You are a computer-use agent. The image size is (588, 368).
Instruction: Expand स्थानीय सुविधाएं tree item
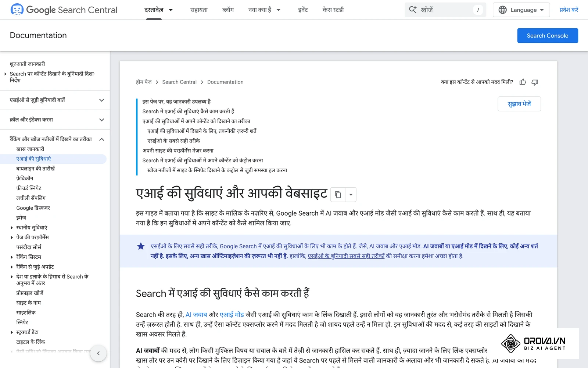coord(12,228)
